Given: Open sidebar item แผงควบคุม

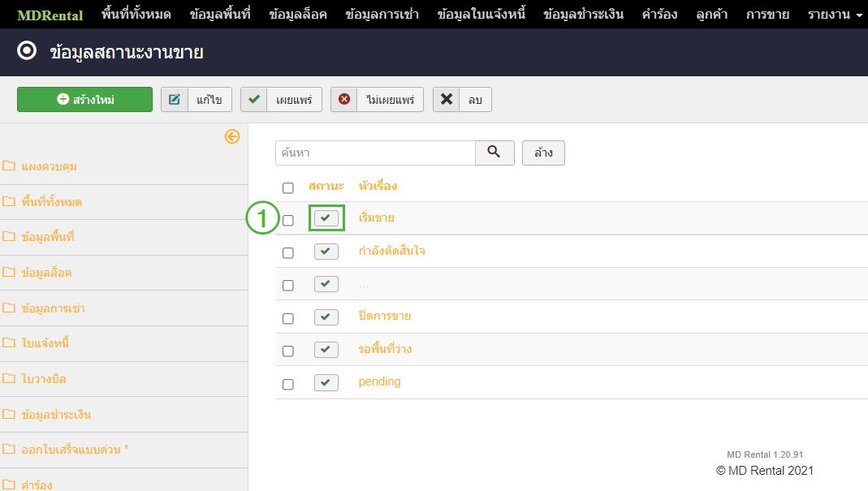Looking at the screenshot, I should pos(50,166).
